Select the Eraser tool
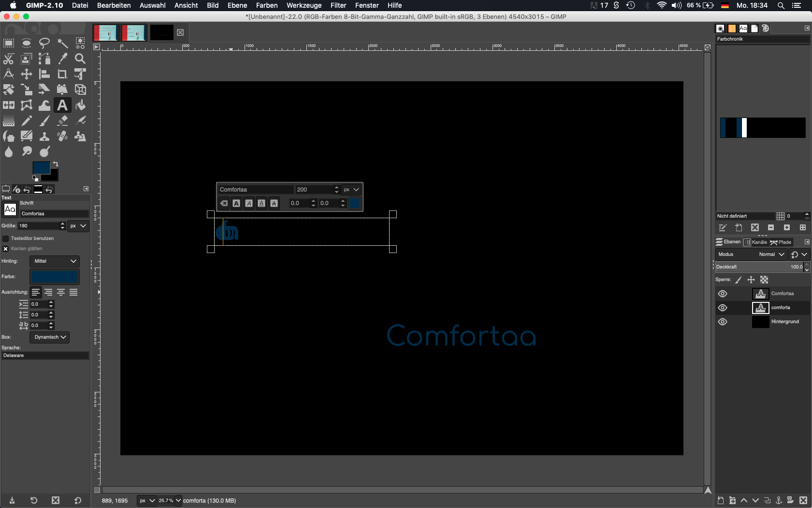The width and height of the screenshot is (812, 508). tap(62, 121)
